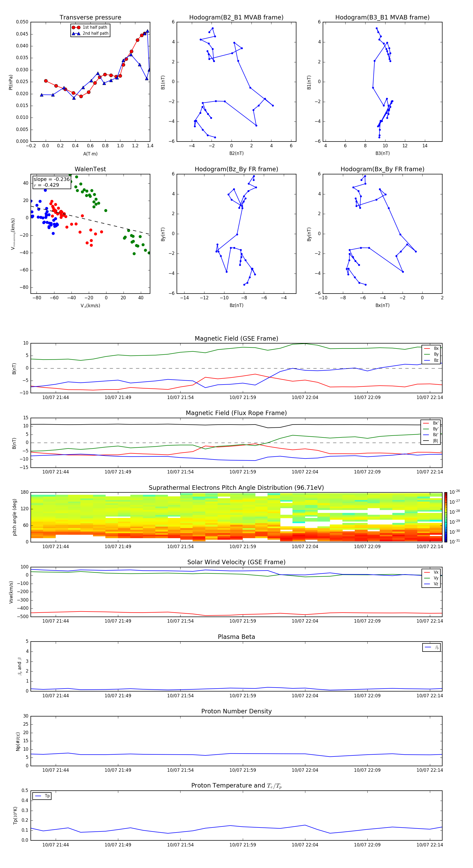Click "10/07 22:14" tick in Plasma Beta panel
This screenshot has height=868, width=473.
pos(430,696)
